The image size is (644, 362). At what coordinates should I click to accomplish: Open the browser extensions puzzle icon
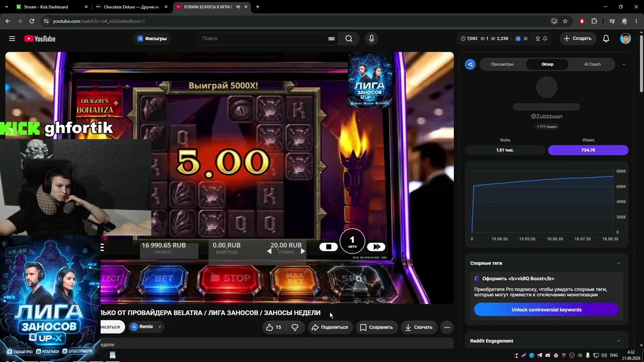(x=594, y=21)
